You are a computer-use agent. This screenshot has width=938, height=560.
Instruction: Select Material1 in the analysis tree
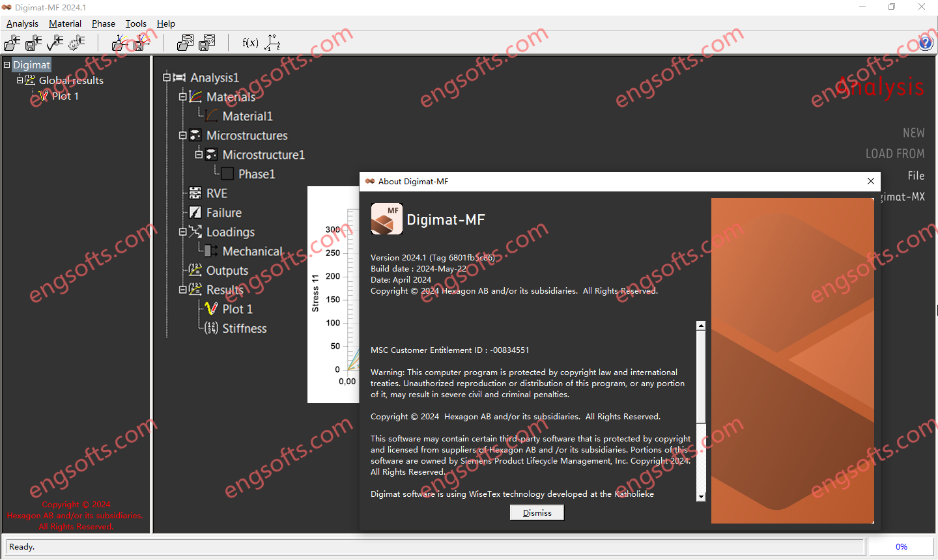point(248,116)
